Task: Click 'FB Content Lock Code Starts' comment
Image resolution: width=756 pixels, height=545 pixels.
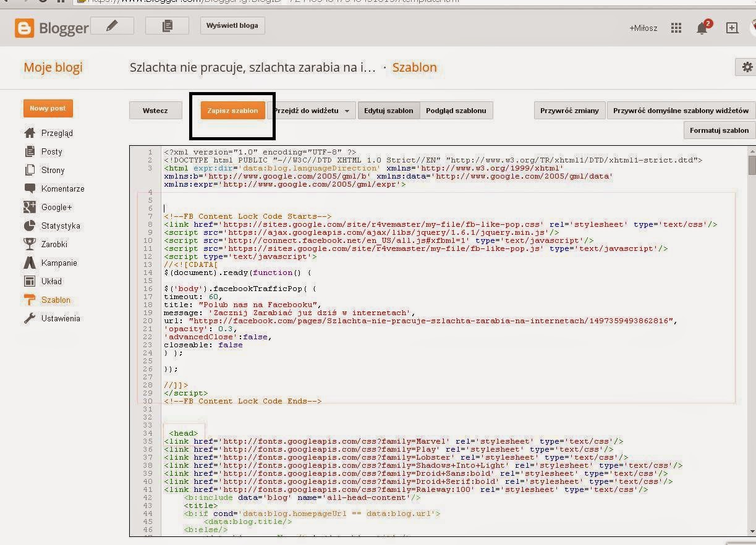Action: pyautogui.click(x=248, y=216)
